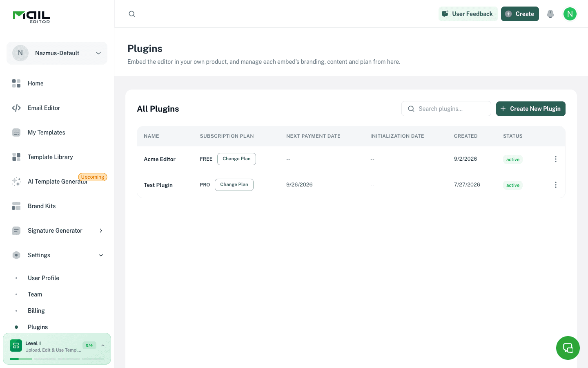Change Plan for Acme Editor
The image size is (588, 368).
coord(236,159)
